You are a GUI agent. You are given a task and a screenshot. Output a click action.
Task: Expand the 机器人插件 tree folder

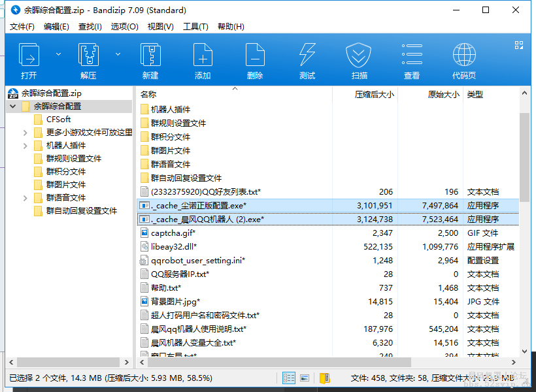click(x=25, y=146)
